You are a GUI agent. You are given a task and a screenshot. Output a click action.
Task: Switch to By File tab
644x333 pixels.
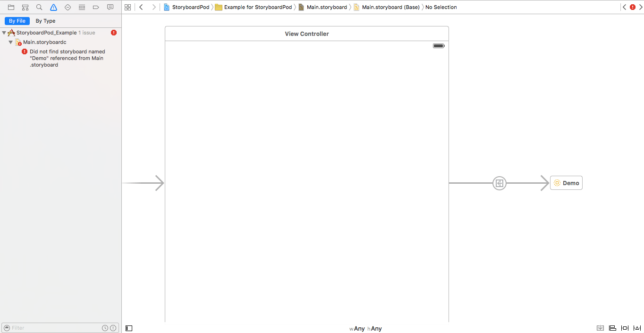tap(17, 21)
